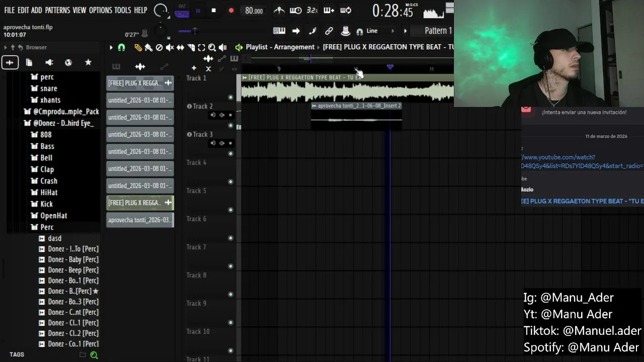The width and height of the screenshot is (644, 362).
Task: Select sample Donez - Baby [Perc]
Action: pos(68,259)
